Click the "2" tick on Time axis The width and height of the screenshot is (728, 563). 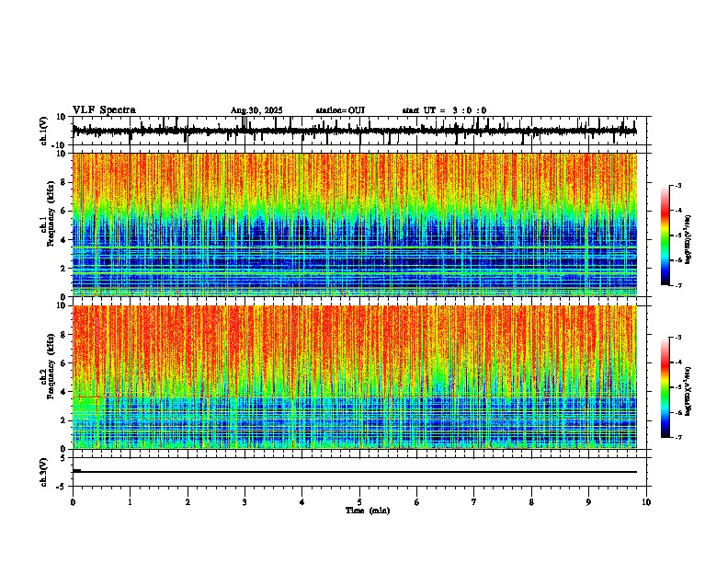(x=188, y=502)
